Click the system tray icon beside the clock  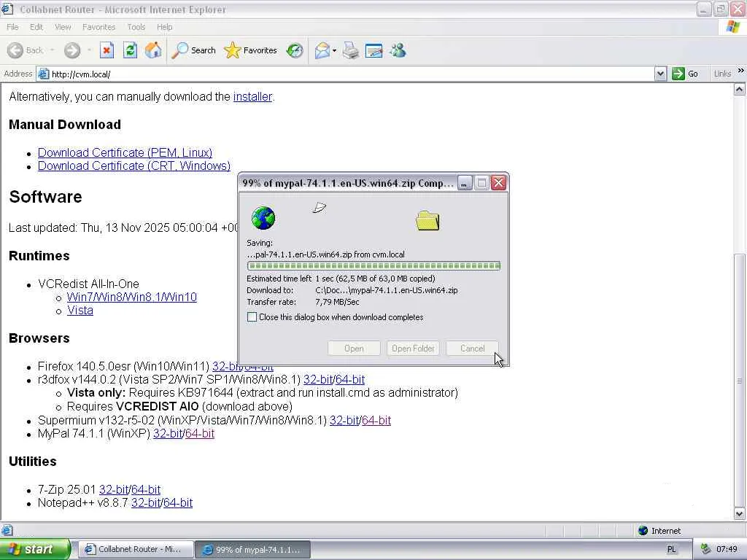(x=705, y=550)
